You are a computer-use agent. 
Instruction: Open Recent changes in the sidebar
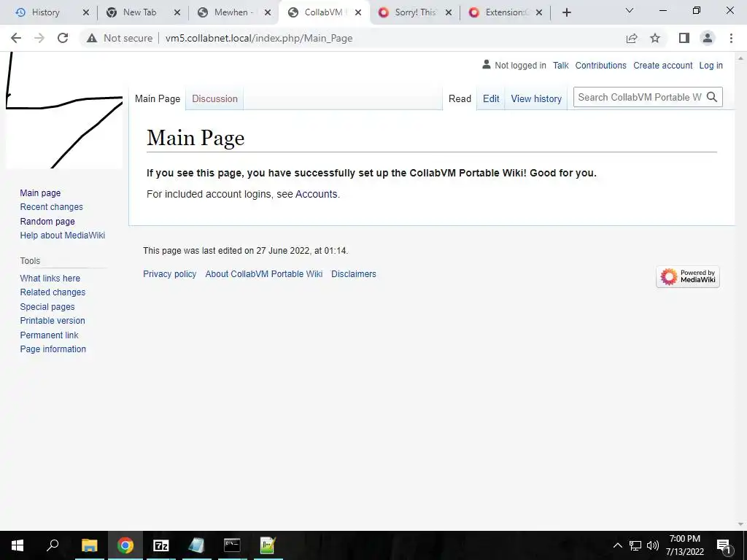point(52,206)
